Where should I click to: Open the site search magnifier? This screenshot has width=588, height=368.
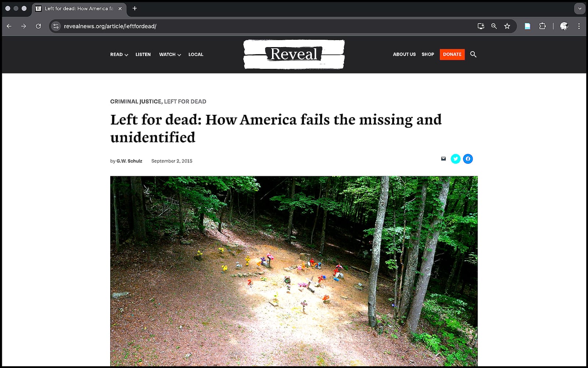point(473,54)
